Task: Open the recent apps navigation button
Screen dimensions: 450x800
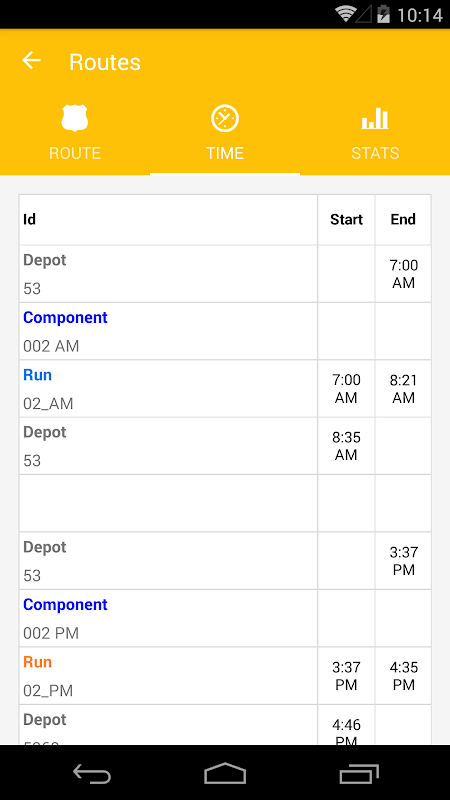Action: pyautogui.click(x=359, y=773)
